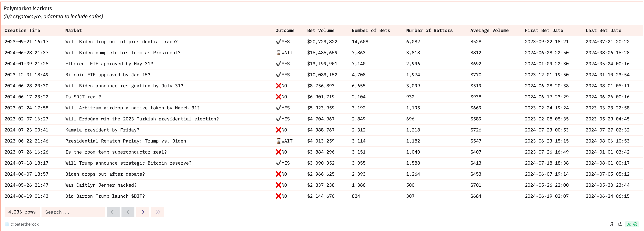Go to the previous table page
Screen dimensions: 644x231
coord(128,212)
